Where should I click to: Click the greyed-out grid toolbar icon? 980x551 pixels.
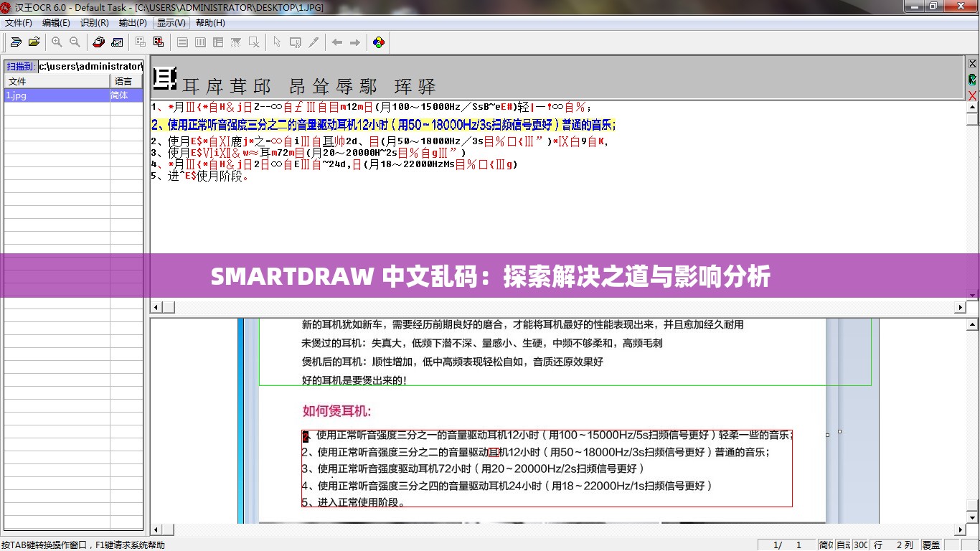coord(141,42)
